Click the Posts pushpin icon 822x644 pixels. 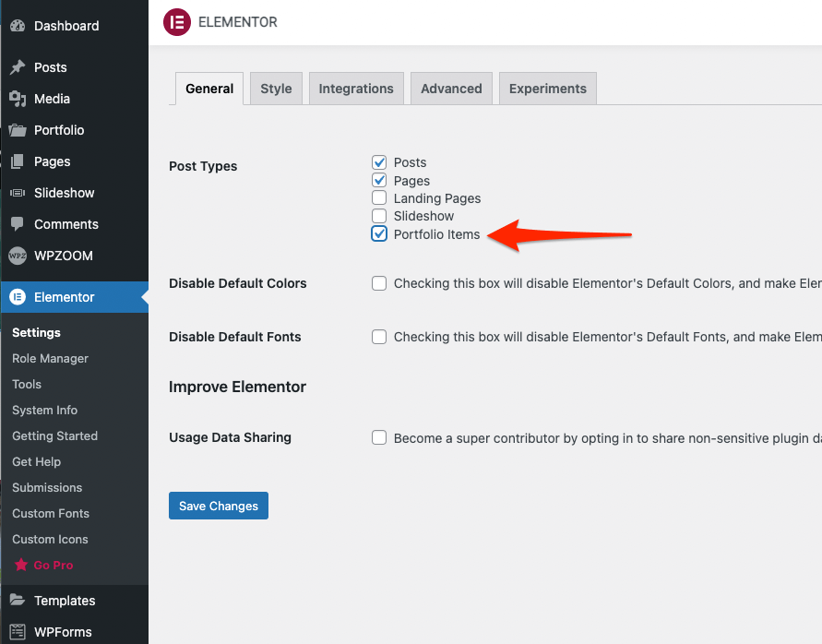point(18,67)
